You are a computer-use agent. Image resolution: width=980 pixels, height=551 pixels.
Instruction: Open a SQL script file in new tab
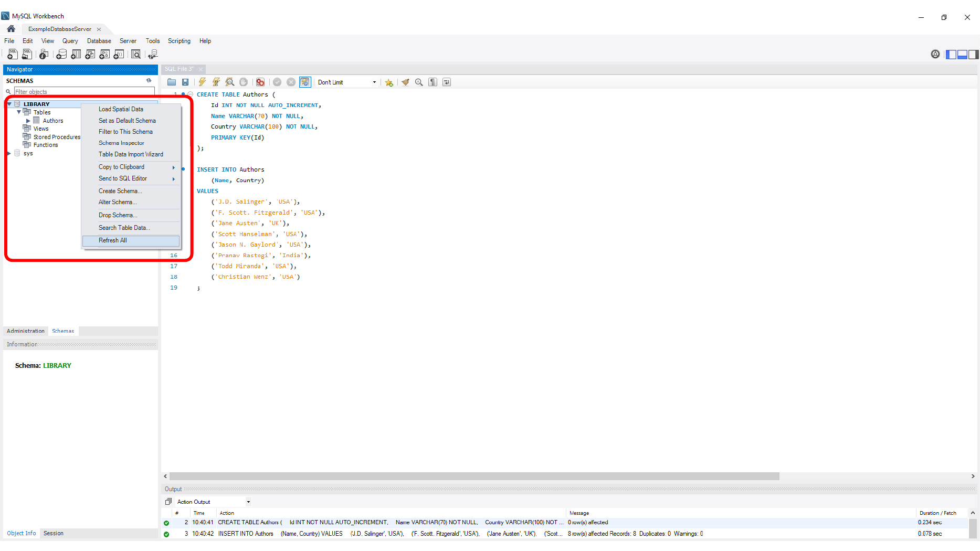pyautogui.click(x=27, y=54)
